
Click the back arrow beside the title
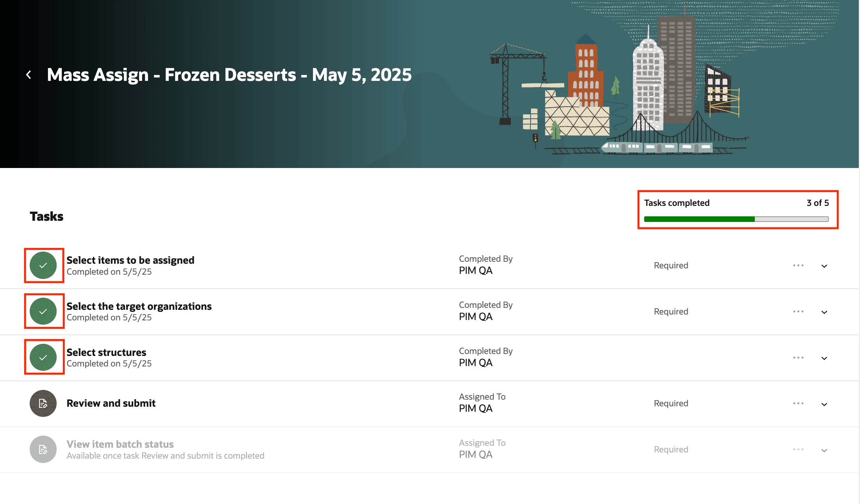29,75
